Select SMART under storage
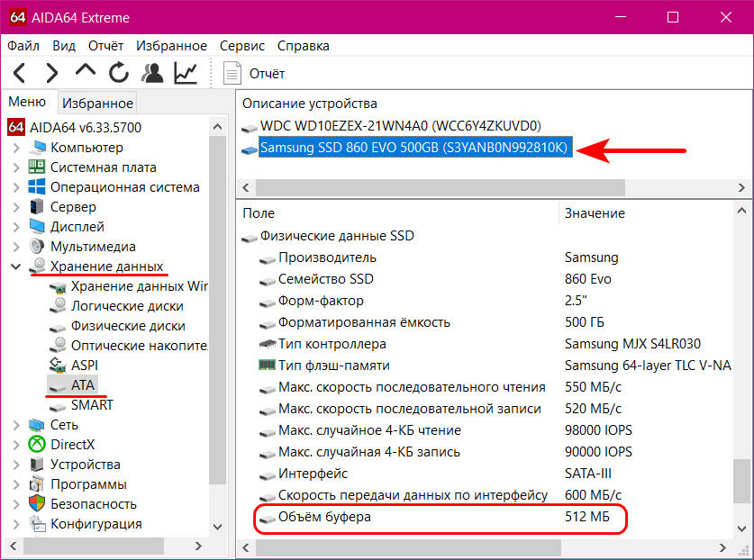 pos(92,405)
